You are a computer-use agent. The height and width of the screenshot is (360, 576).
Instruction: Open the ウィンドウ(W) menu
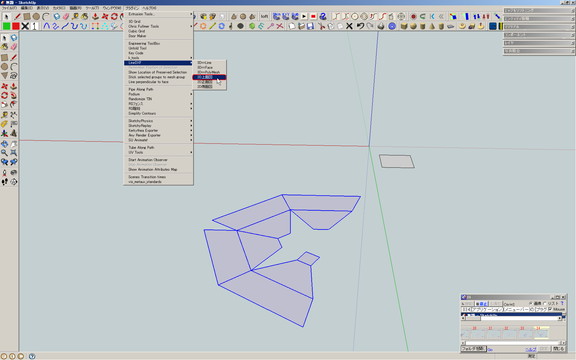tap(112, 8)
